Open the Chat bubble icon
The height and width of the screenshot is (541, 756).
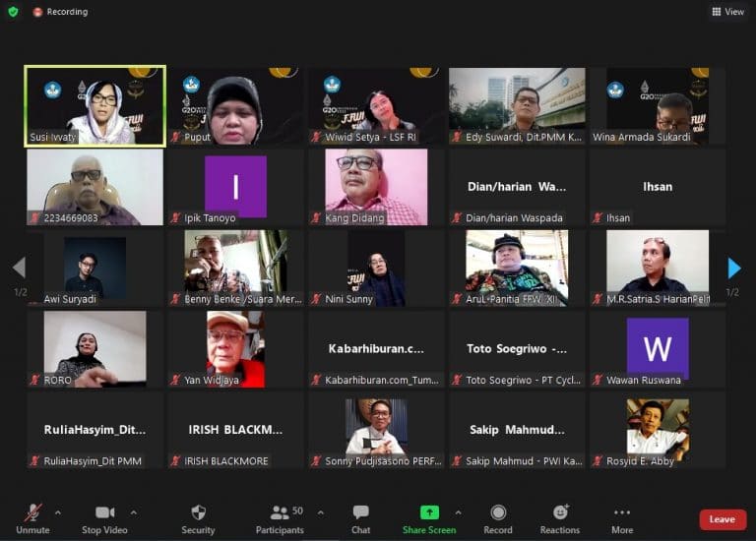click(360, 512)
